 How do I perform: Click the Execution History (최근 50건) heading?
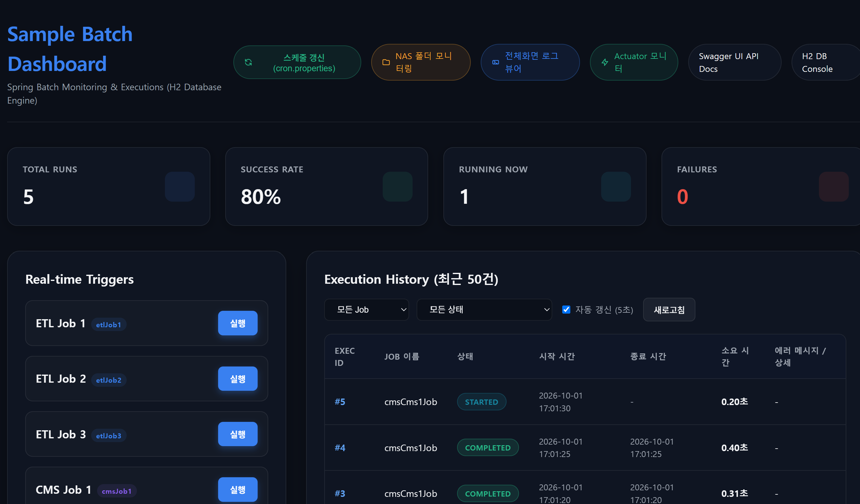(x=411, y=279)
